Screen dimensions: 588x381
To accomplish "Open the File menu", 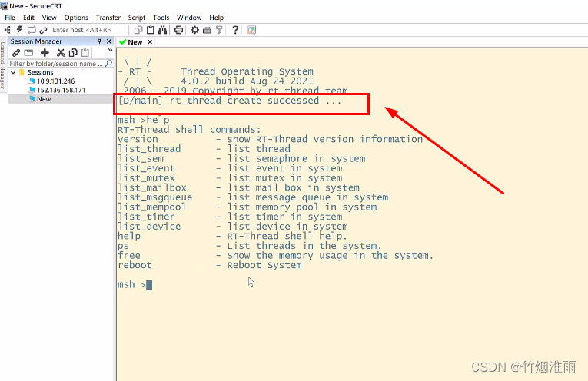I will click(x=10, y=18).
